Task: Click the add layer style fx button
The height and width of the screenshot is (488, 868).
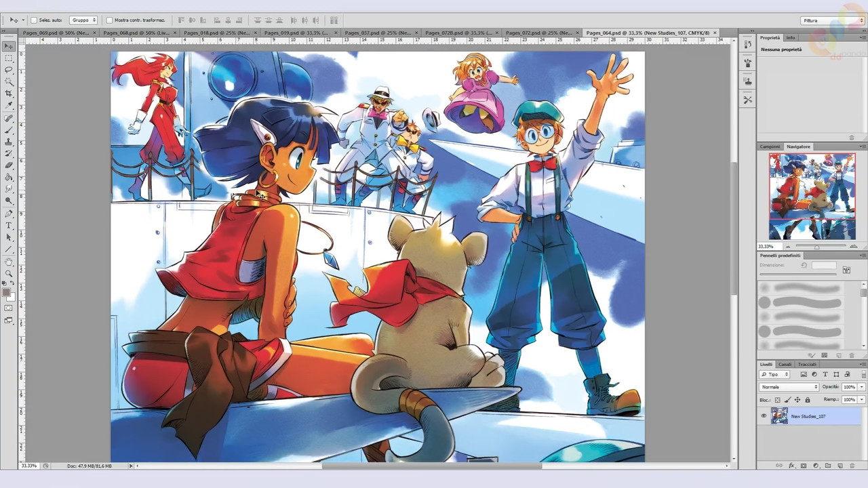Action: click(x=791, y=466)
